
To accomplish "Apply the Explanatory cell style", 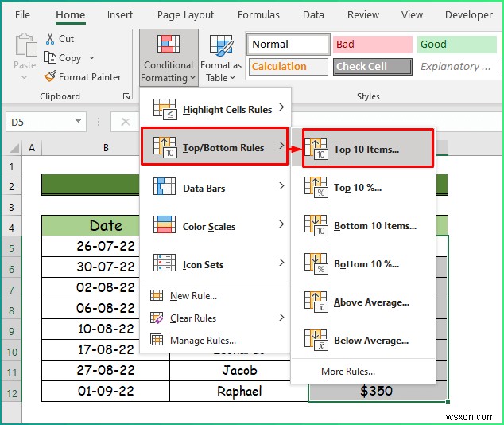I will (x=456, y=67).
